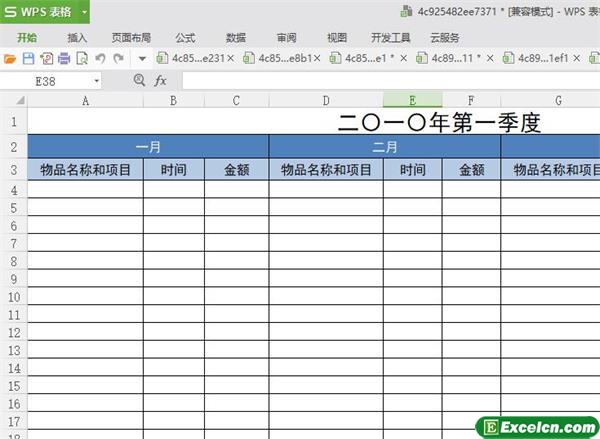Screen dimensions: 600x439
Task: Select column A header
Action: point(85,101)
